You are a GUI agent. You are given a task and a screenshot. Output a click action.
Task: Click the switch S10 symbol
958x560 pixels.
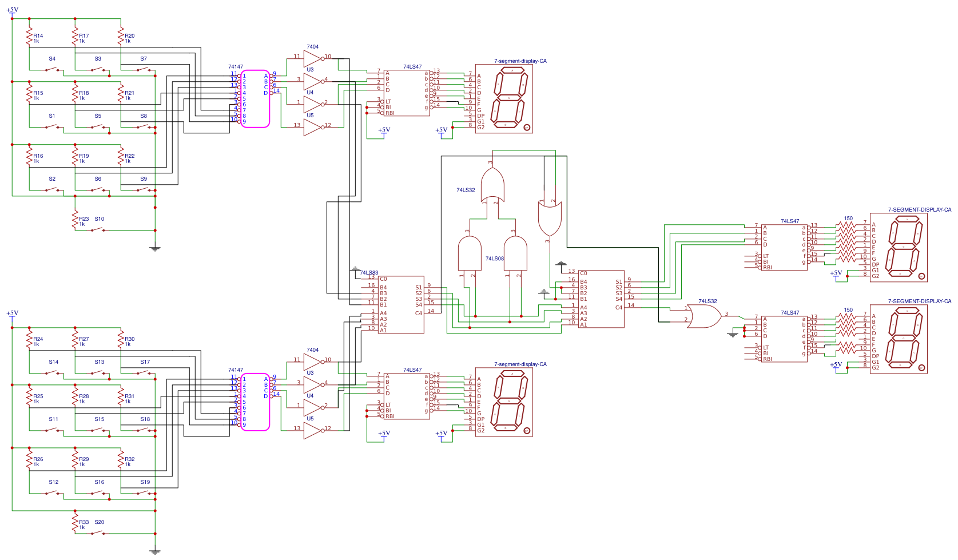(x=98, y=229)
